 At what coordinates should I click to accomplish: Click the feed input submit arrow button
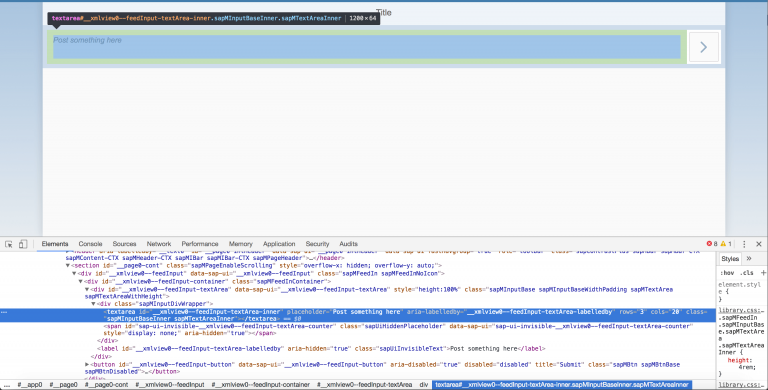point(703,47)
